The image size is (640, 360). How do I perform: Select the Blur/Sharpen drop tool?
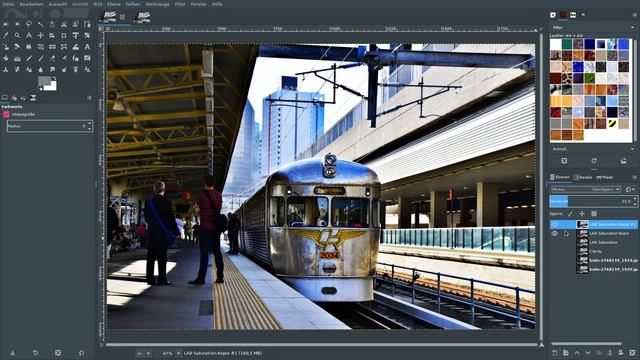40,70
